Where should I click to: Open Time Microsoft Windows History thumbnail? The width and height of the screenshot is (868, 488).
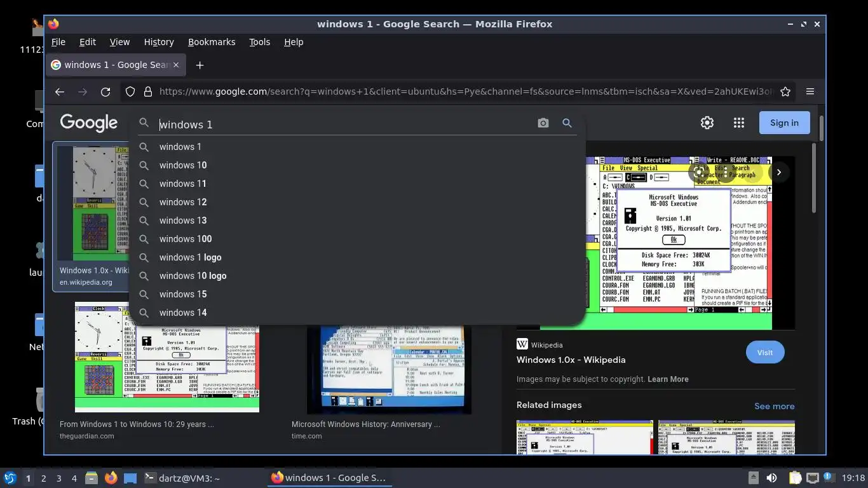(x=389, y=370)
